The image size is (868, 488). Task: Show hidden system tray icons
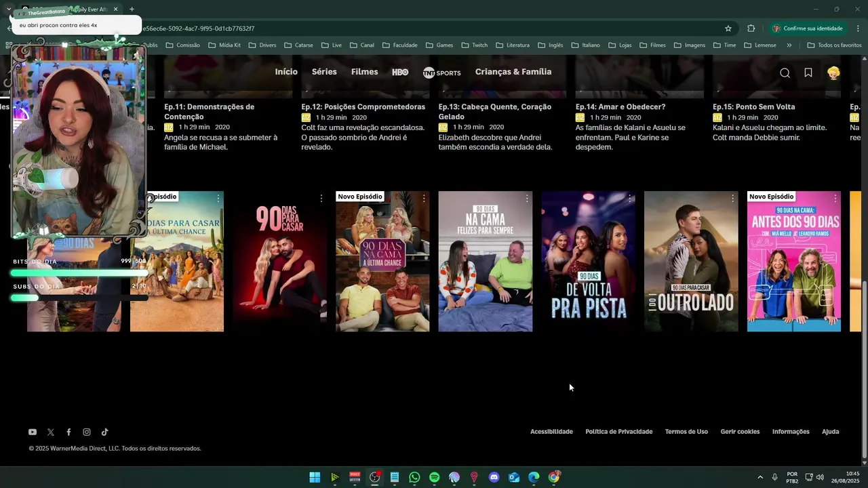759,477
